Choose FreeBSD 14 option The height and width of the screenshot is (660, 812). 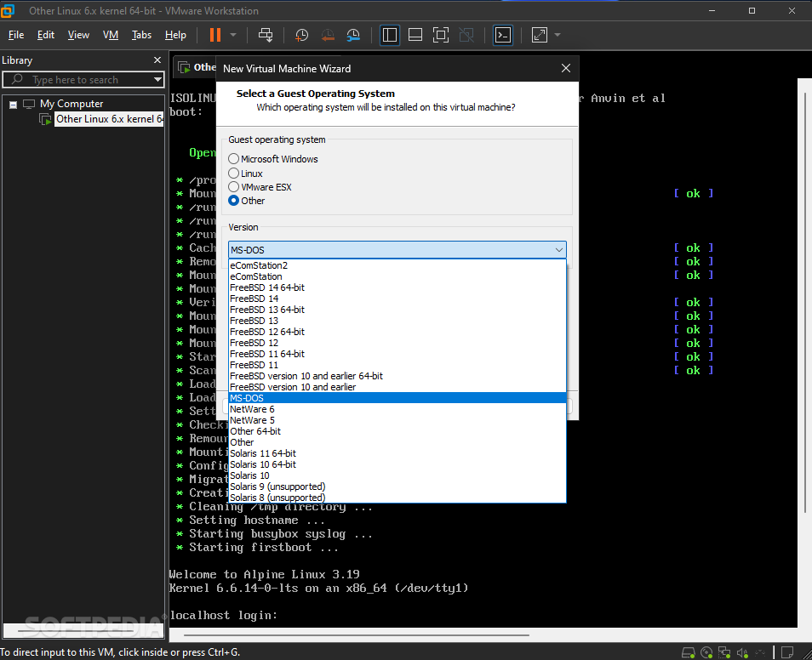397,299
